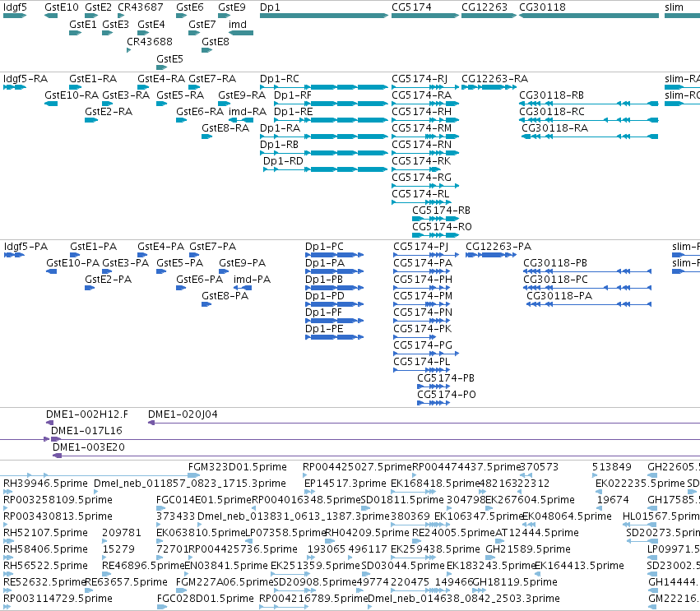Select protein CG30118-PC label

(x=555, y=280)
